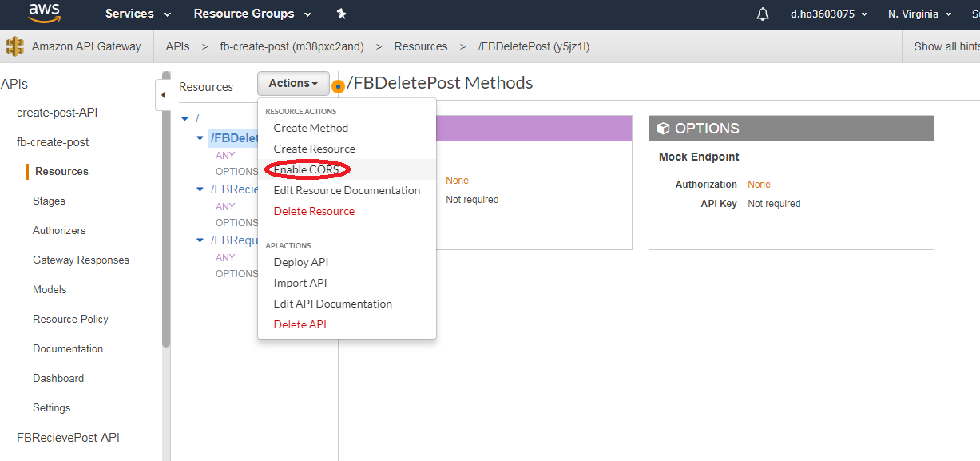Open fb-create-post in the sidebar
980x461 pixels.
(x=53, y=142)
